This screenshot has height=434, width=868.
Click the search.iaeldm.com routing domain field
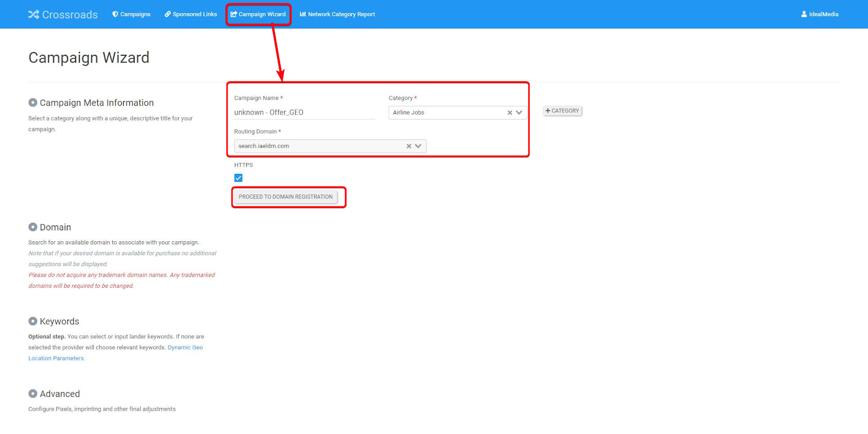tap(330, 146)
